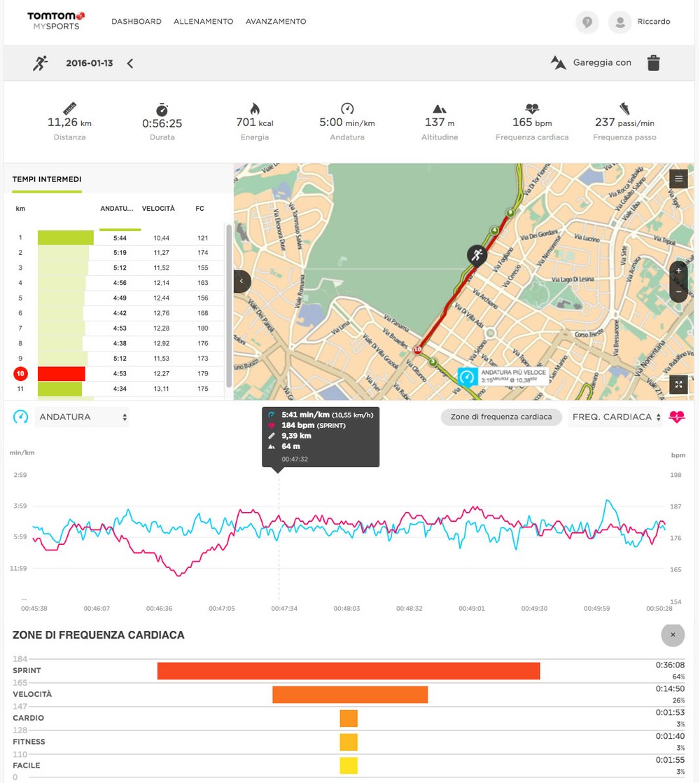This screenshot has width=700, height=783.
Task: Open the DASHBOARD menu item
Action: pyautogui.click(x=136, y=22)
